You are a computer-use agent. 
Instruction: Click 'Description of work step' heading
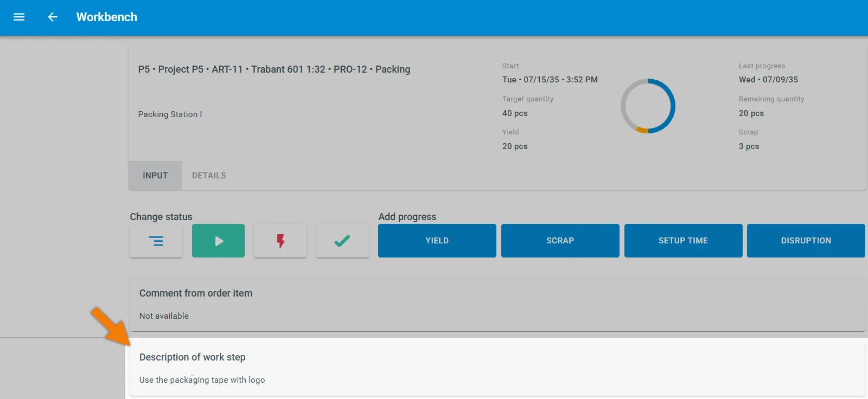click(193, 357)
